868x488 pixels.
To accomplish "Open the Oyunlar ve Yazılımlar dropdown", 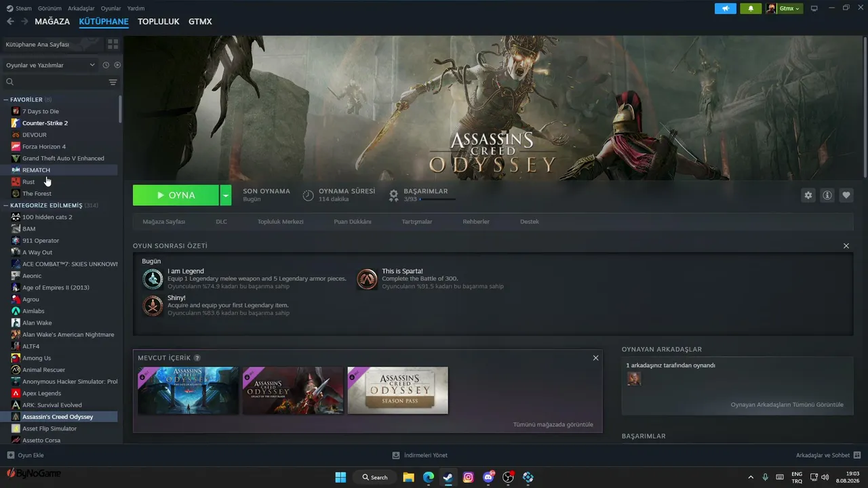I will (50, 65).
